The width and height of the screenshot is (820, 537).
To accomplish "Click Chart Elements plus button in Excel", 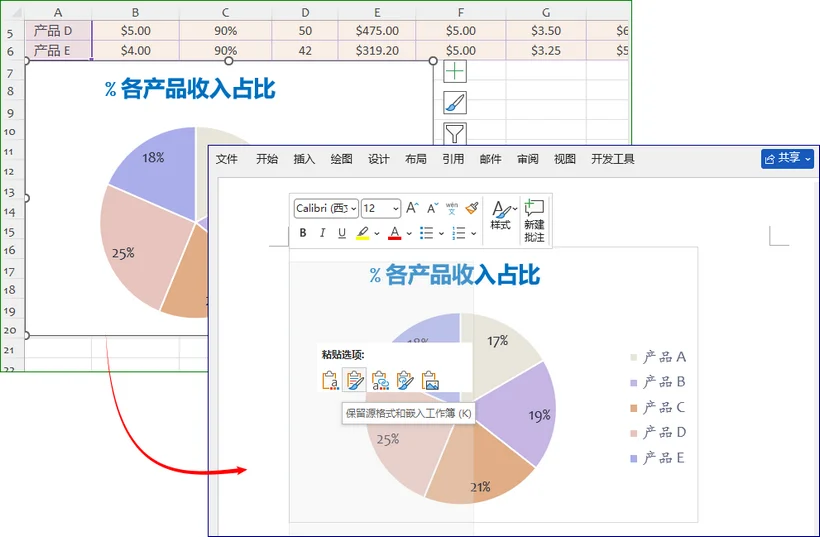I will pos(454,71).
